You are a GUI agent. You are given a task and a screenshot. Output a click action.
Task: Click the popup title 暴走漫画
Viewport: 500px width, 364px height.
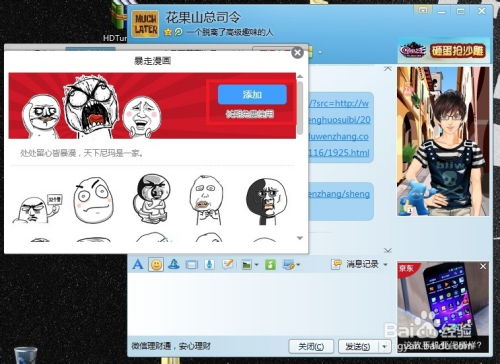click(152, 61)
